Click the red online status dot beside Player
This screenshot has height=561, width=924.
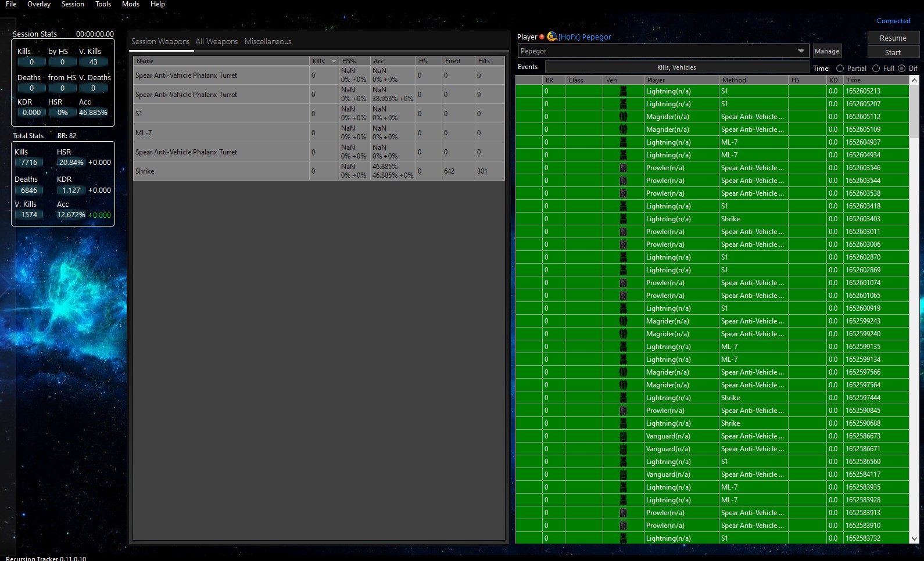542,37
